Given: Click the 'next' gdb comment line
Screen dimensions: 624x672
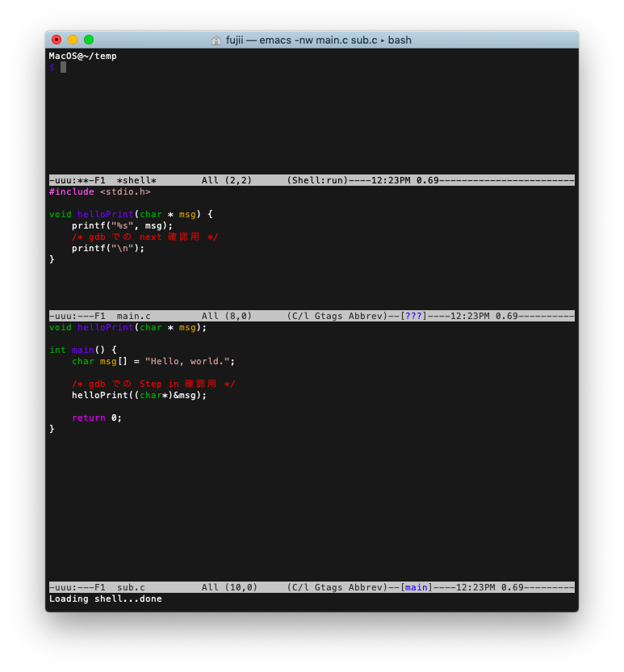Looking at the screenshot, I should coord(144,237).
